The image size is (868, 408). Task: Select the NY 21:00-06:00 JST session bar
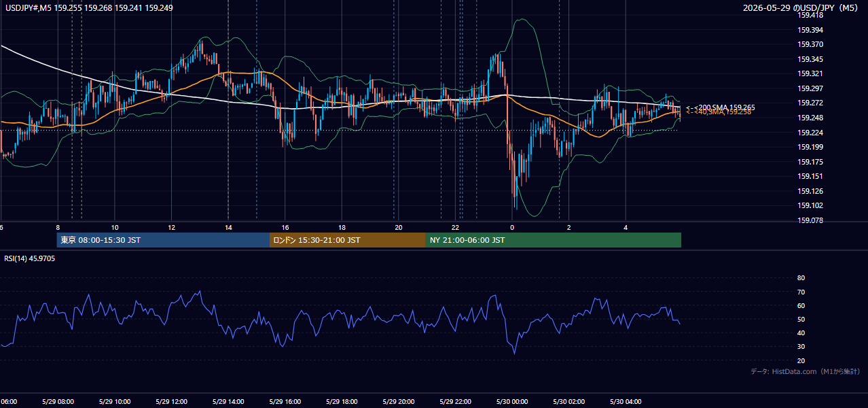click(554, 240)
